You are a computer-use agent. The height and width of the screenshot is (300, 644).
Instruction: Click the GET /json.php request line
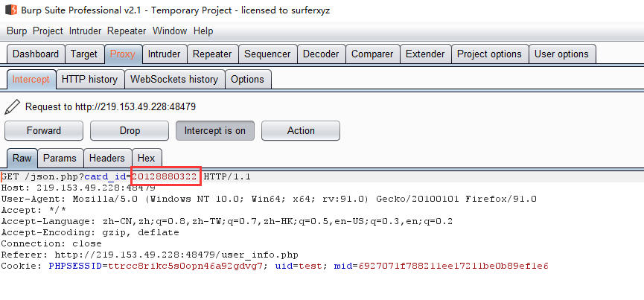(126, 177)
